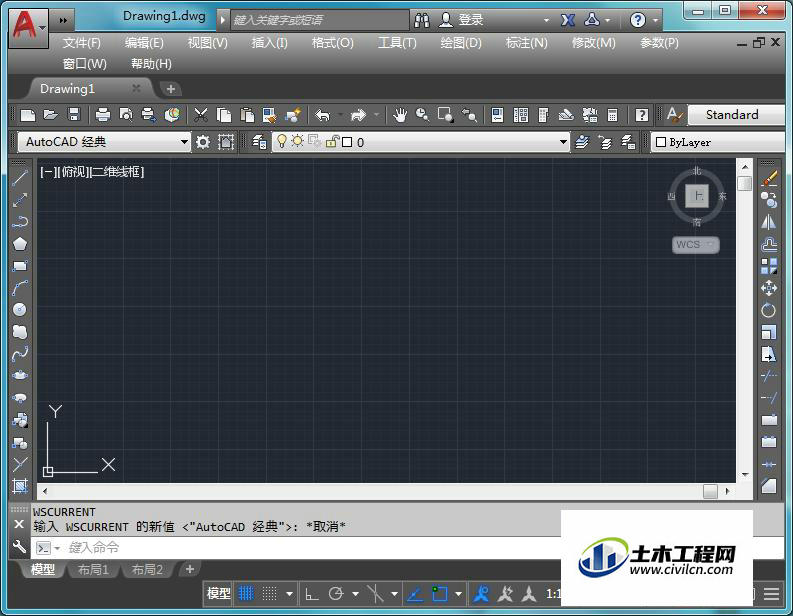Click the Workspace settings gear icon
The image size is (793, 616).
pos(203,142)
